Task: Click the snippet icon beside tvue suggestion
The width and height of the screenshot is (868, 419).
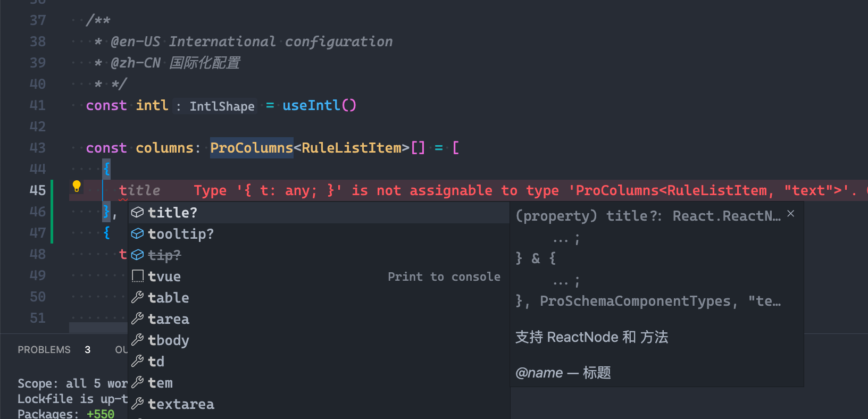Action: pyautogui.click(x=137, y=275)
